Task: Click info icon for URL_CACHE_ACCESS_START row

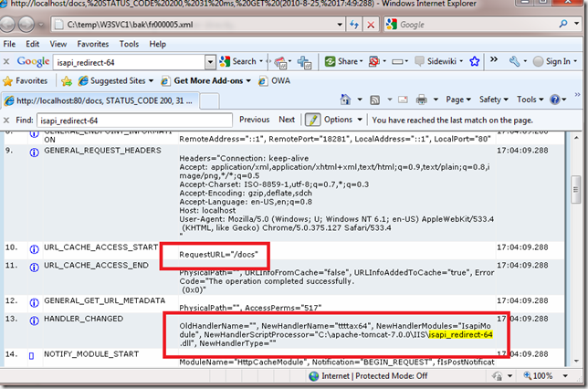Action: (35, 247)
